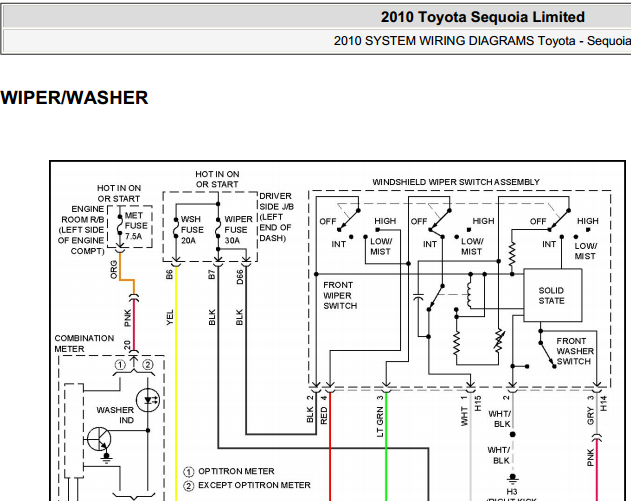This screenshot has width=631, height=501.
Task: Click the LT GRN wire label
Action: coord(380,422)
